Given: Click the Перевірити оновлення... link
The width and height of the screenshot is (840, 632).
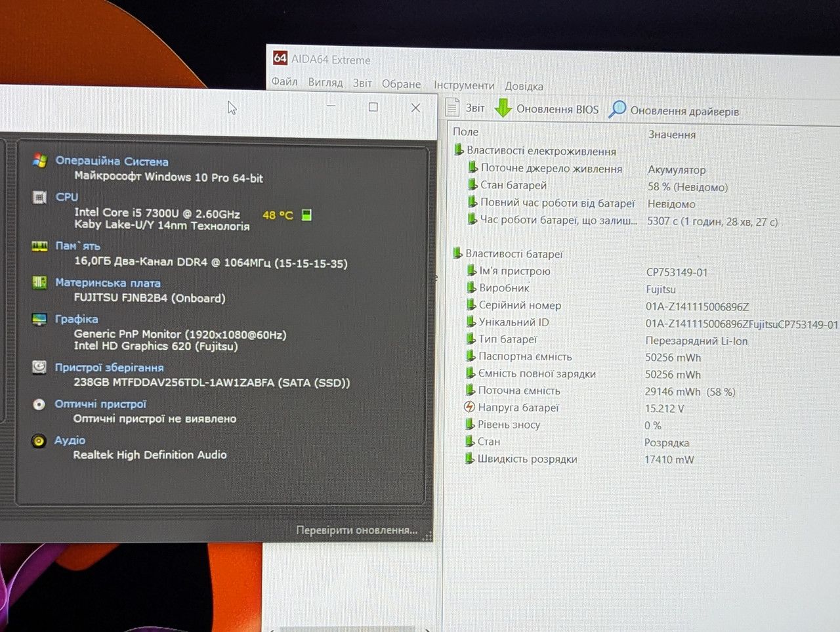Looking at the screenshot, I should pyautogui.click(x=357, y=530).
